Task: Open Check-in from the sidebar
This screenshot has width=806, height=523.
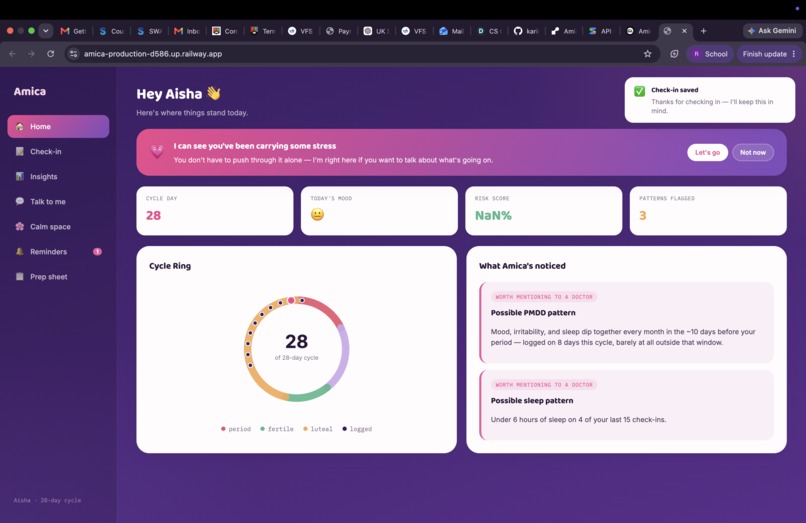Action: (58, 152)
